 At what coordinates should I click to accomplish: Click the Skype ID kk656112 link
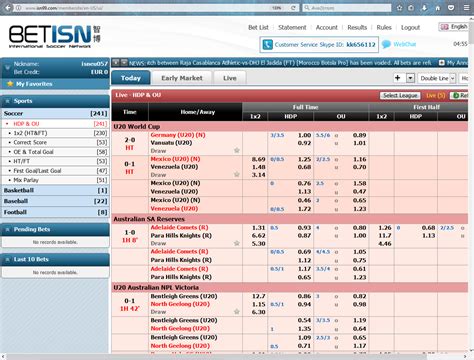coord(361,44)
